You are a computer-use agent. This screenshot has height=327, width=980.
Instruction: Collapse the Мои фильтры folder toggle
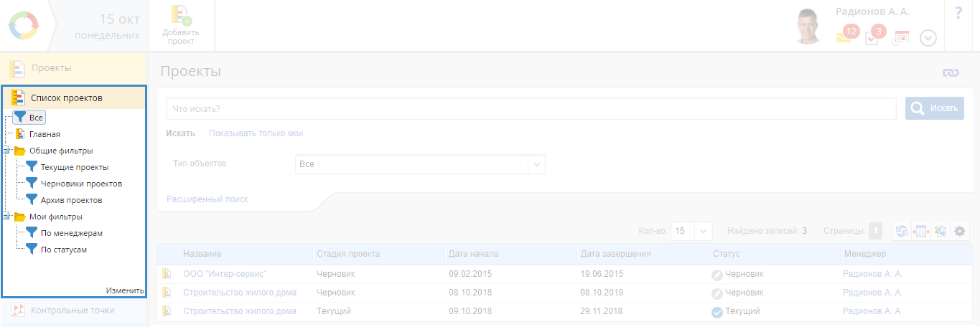(6, 217)
